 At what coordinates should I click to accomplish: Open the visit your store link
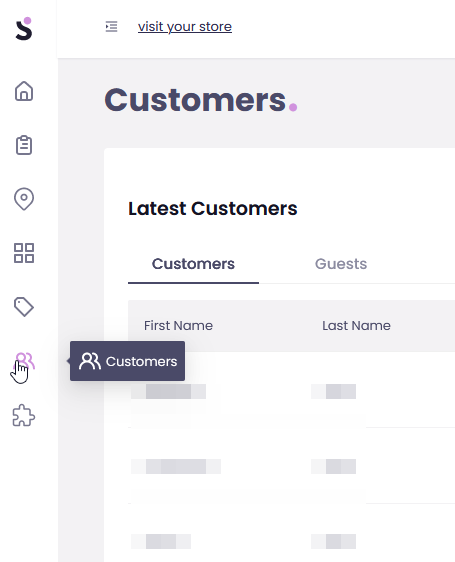tap(185, 27)
